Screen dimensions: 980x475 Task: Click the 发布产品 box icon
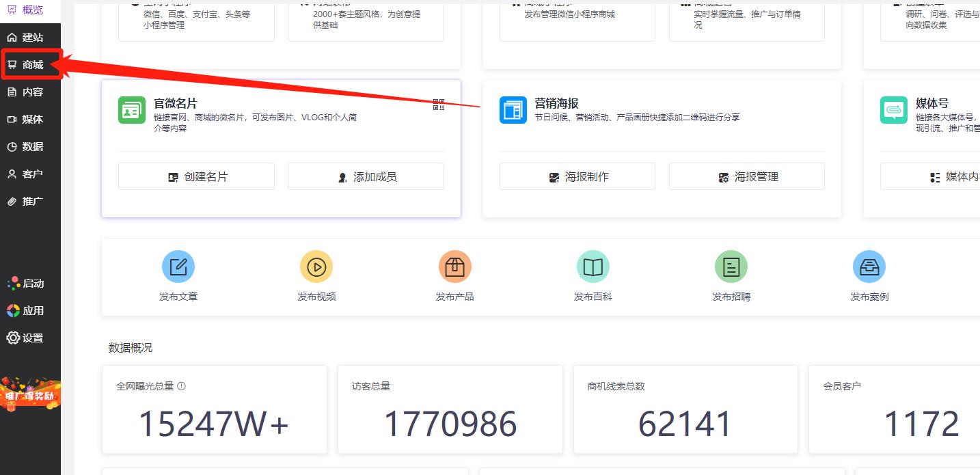[x=454, y=267]
